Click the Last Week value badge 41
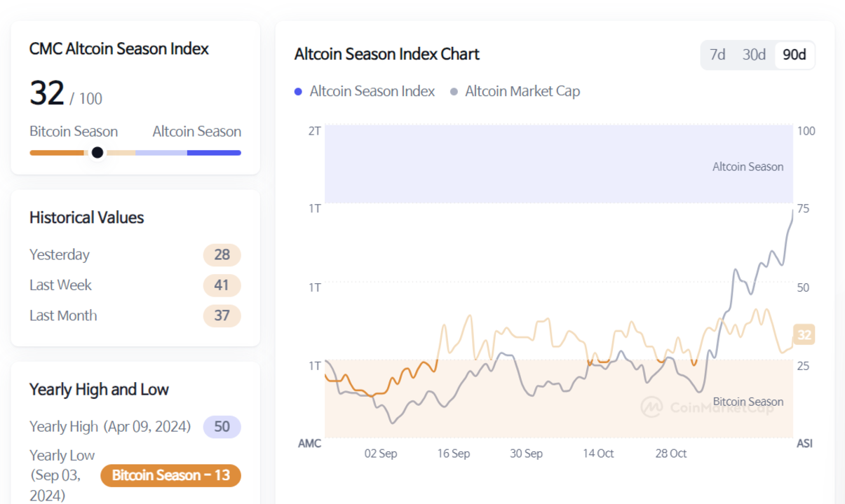The height and width of the screenshot is (504, 845). point(222,285)
